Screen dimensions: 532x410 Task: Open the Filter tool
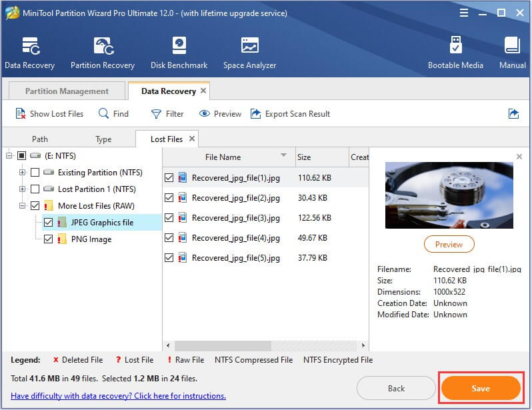point(167,114)
